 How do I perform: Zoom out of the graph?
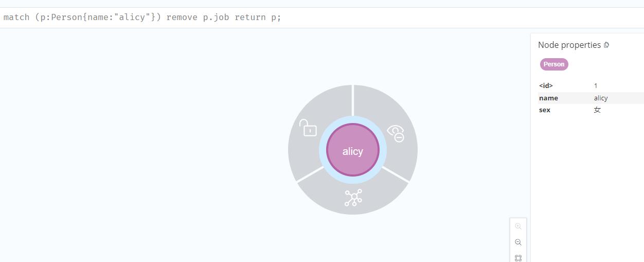tap(518, 242)
